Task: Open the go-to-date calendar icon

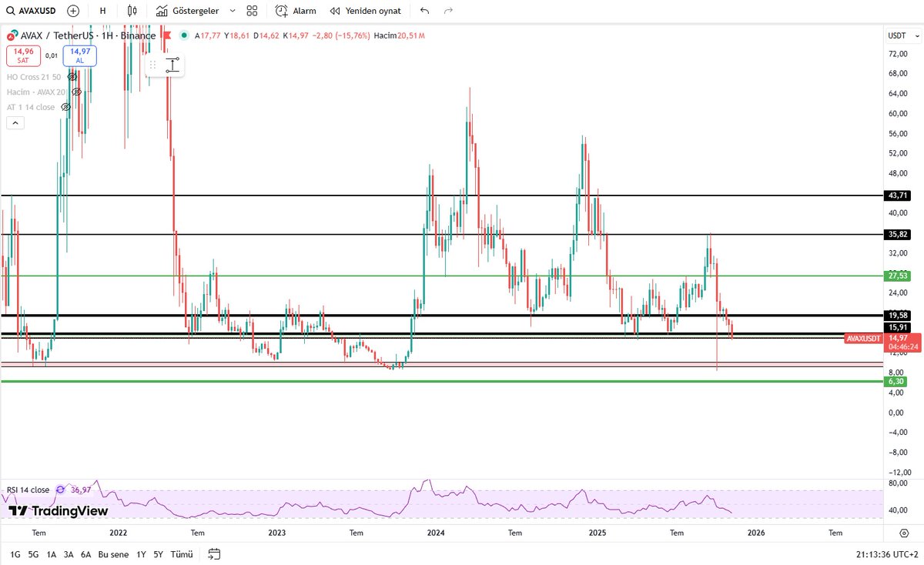Action: (x=214, y=553)
